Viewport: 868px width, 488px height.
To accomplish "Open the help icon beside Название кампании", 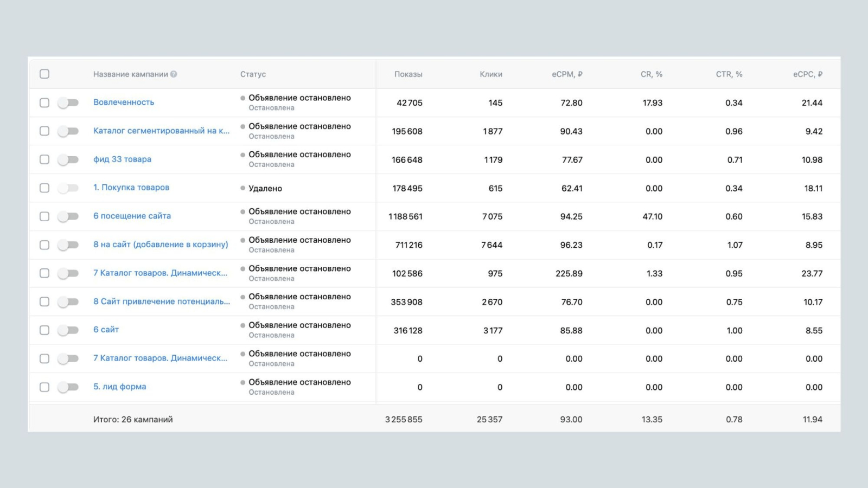I will pos(174,74).
